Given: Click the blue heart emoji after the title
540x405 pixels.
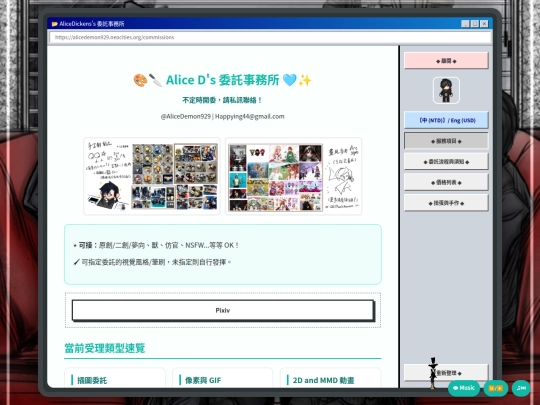Looking at the screenshot, I should point(289,80).
